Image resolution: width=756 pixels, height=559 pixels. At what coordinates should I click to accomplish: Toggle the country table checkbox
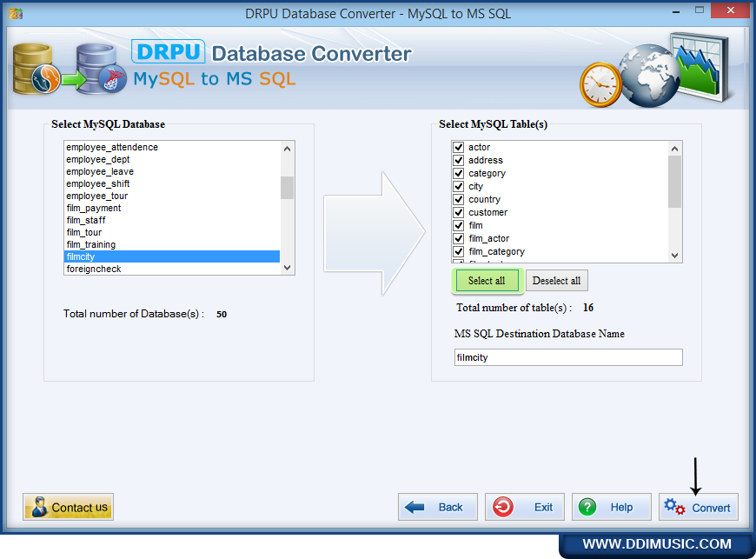[x=459, y=199]
